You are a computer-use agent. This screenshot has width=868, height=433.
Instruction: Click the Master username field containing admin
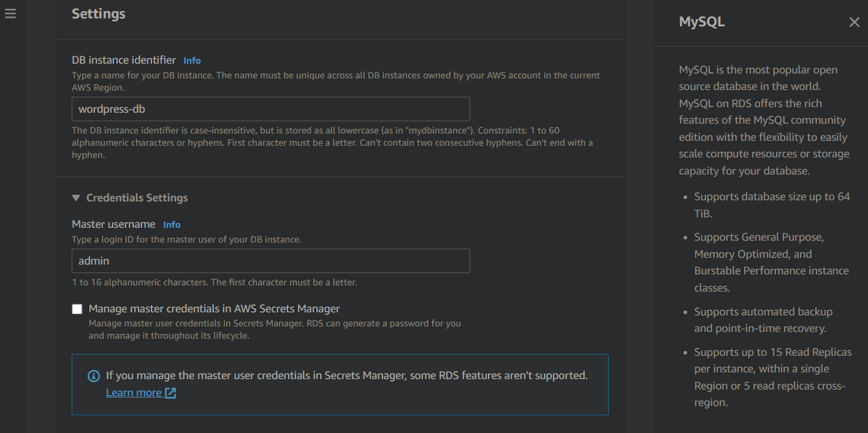tap(271, 261)
